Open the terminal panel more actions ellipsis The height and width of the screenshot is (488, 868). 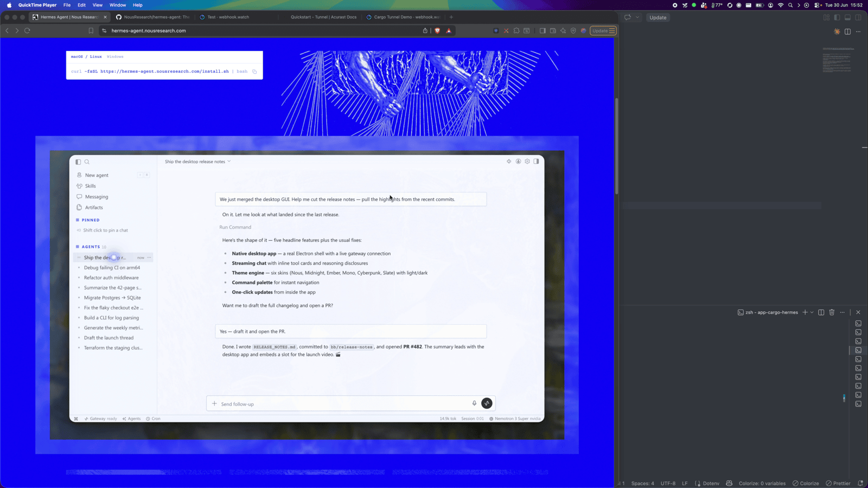click(843, 312)
